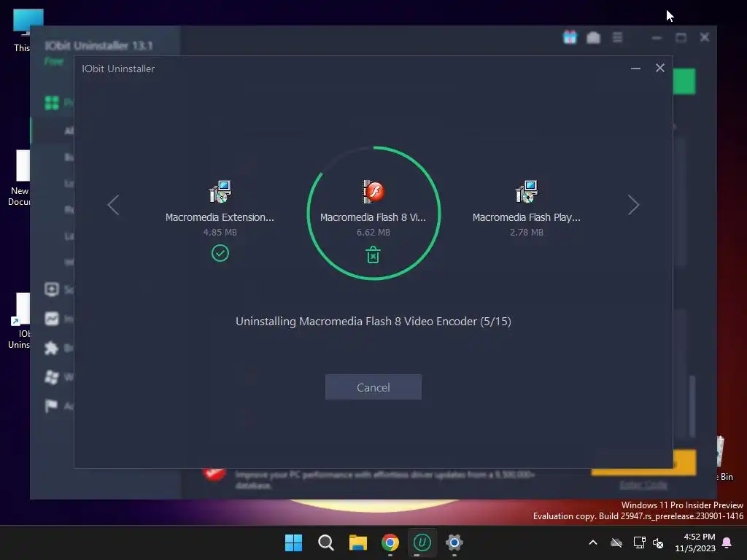Click the IObit Uninstaller dialog title

[118, 69]
